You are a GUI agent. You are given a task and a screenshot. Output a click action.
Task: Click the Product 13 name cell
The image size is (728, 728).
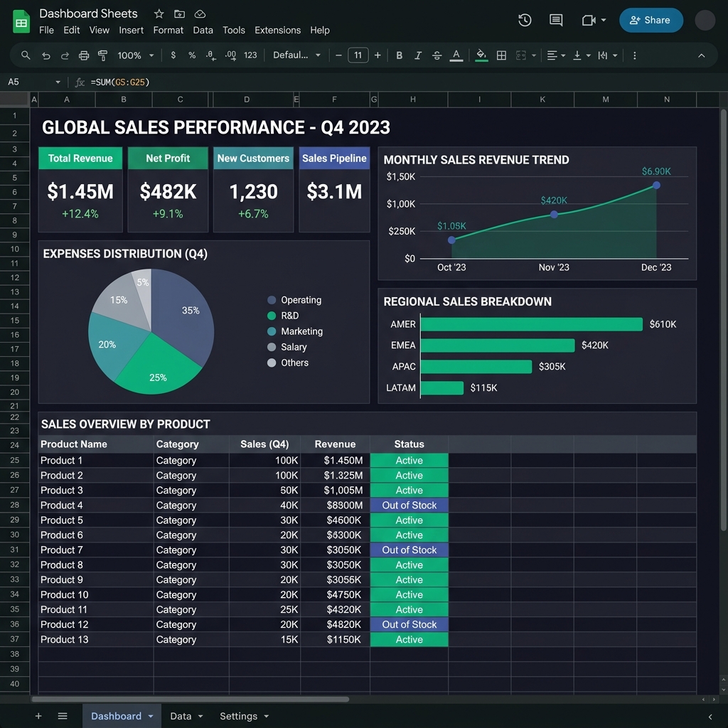pos(96,639)
